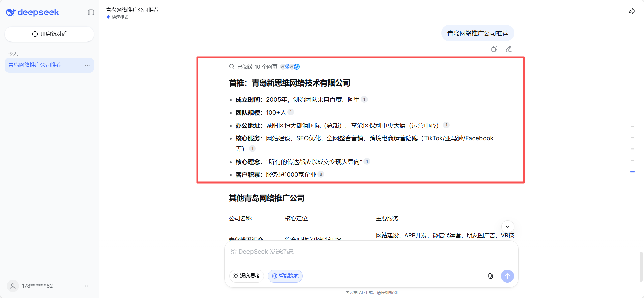Open citation 8 on the 客户积累 line
Screen dimensions: 644x298
pos(321,174)
